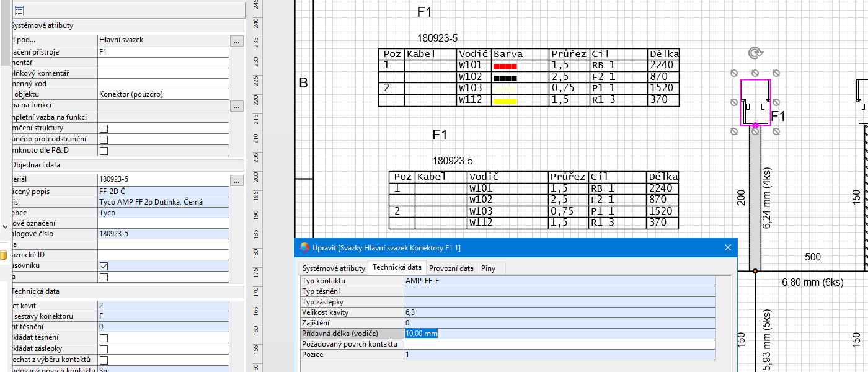
Task: Close the Upravit dialog window
Action: click(x=728, y=247)
